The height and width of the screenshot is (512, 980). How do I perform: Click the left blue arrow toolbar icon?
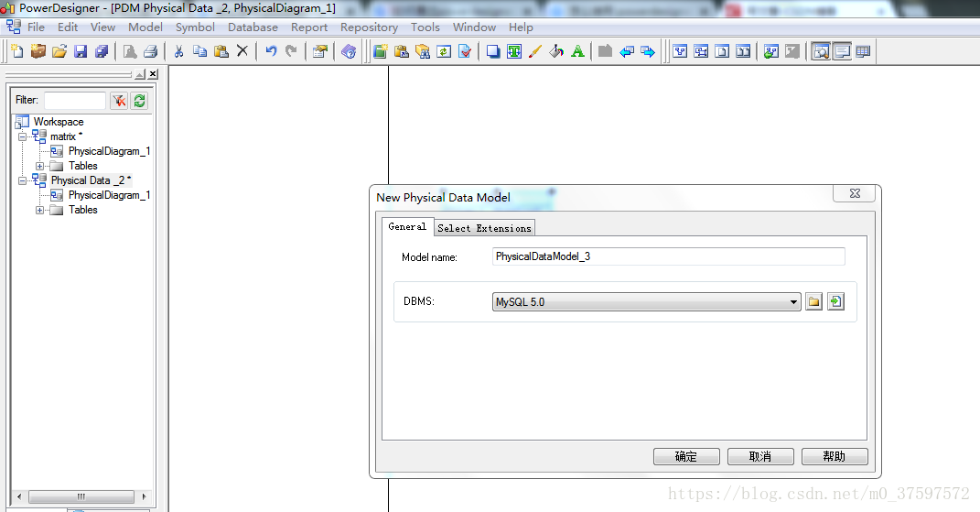(627, 51)
